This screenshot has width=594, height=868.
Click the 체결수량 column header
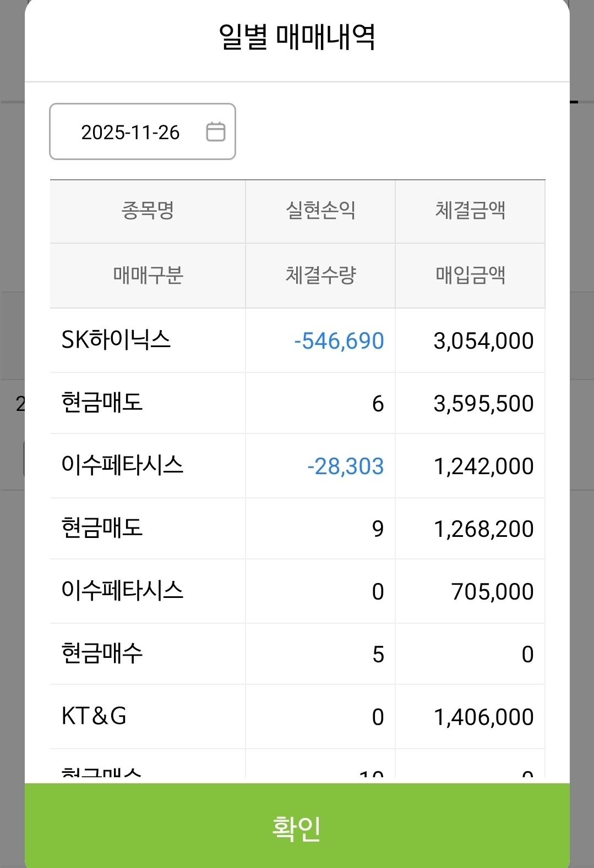point(320,275)
